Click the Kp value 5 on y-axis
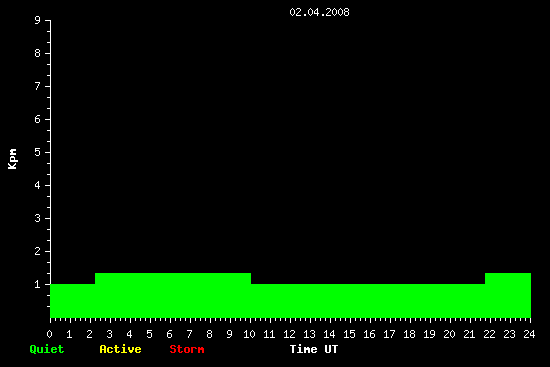The width and height of the screenshot is (550, 367). tap(38, 152)
